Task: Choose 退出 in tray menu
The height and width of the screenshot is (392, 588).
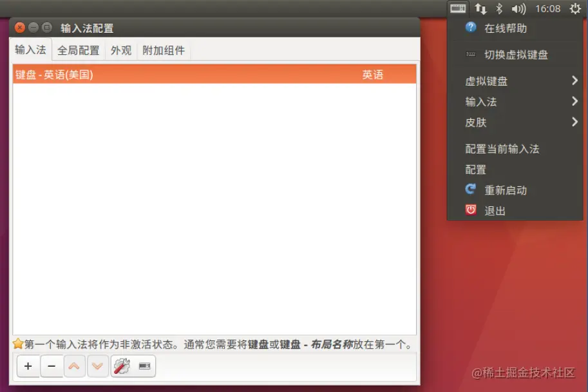Action: pos(515,211)
